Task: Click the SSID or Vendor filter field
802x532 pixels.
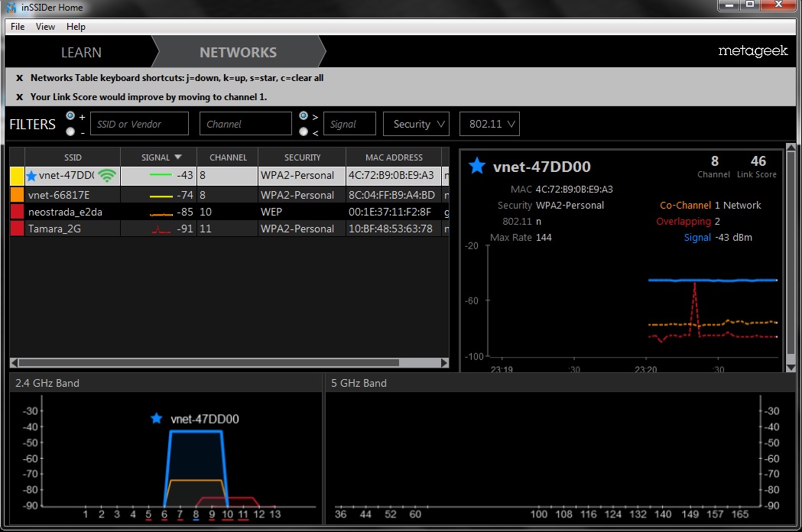Action: pyautogui.click(x=139, y=124)
